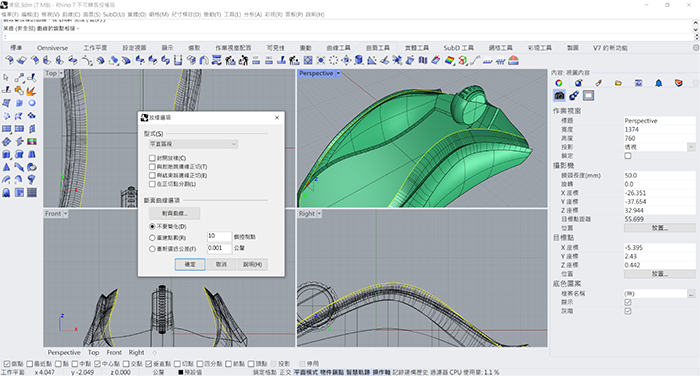The image size is (700, 376).
Task: Toggle split at tangents checkbox (L)
Action: 152,184
